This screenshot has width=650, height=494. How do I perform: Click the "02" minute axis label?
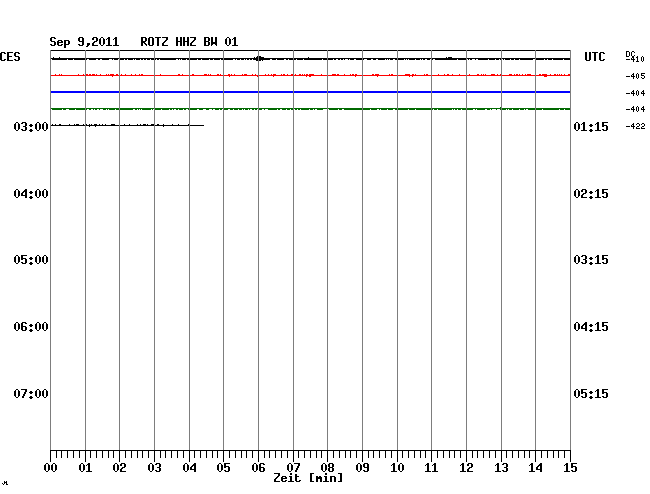119,468
